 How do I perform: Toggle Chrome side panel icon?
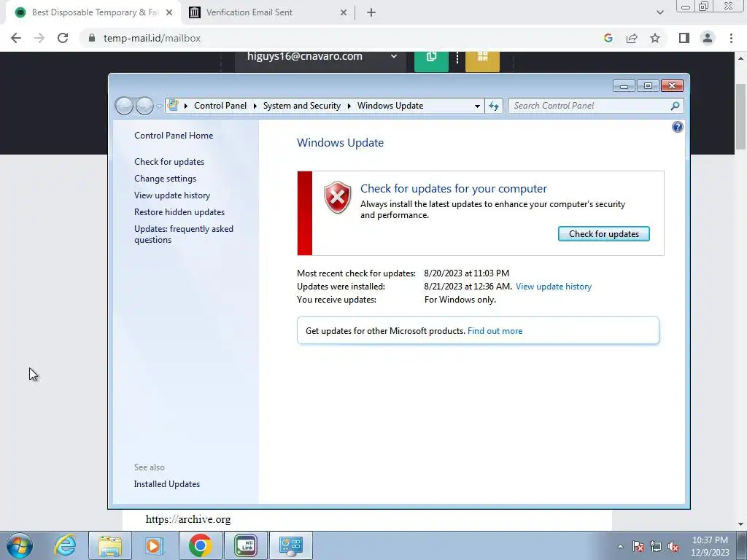point(684,38)
